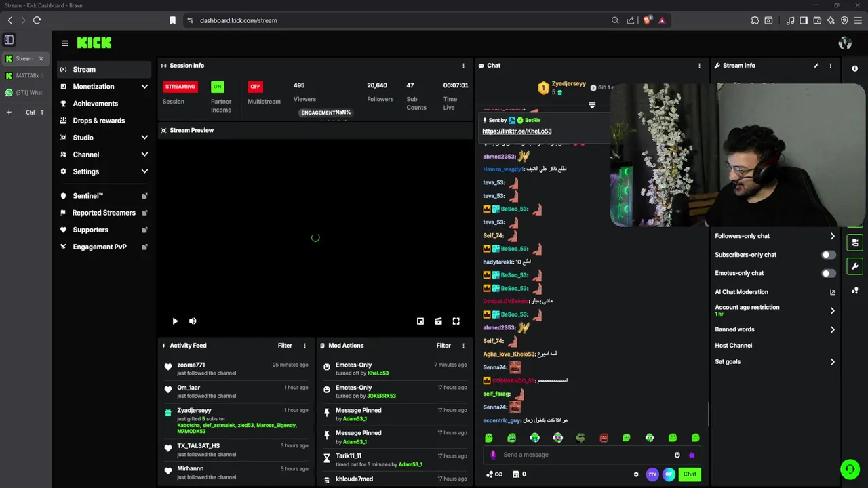868x488 pixels.
Task: Open Reported Streamers in the sidebar
Action: [x=103, y=213]
